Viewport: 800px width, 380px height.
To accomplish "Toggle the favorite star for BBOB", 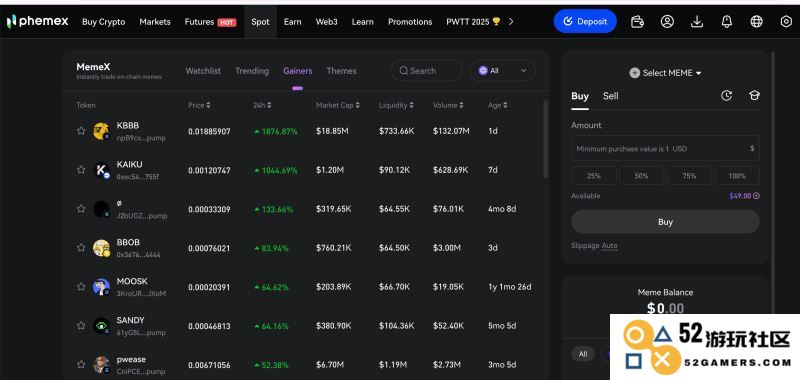I will pyautogui.click(x=81, y=247).
